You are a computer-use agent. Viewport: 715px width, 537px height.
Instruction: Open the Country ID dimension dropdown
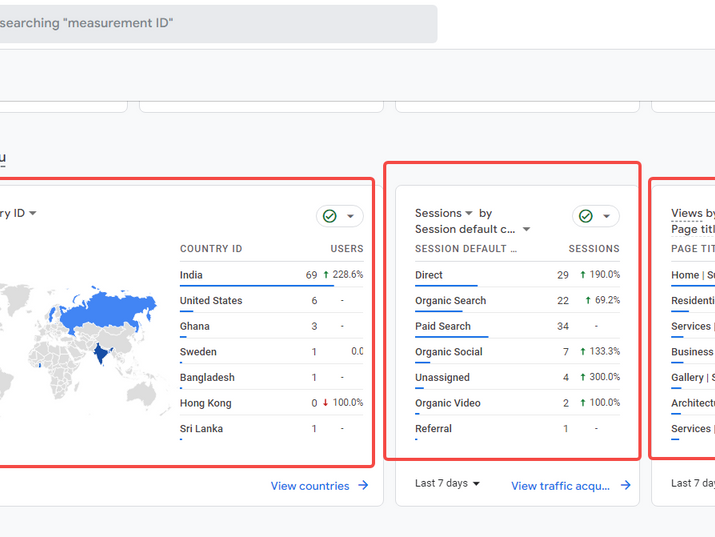[x=33, y=213]
